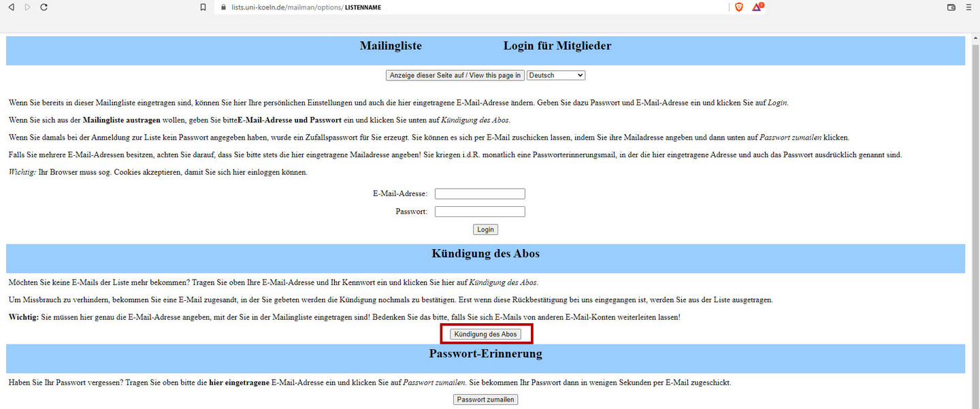Reload the page with the refresh icon

(44, 7)
